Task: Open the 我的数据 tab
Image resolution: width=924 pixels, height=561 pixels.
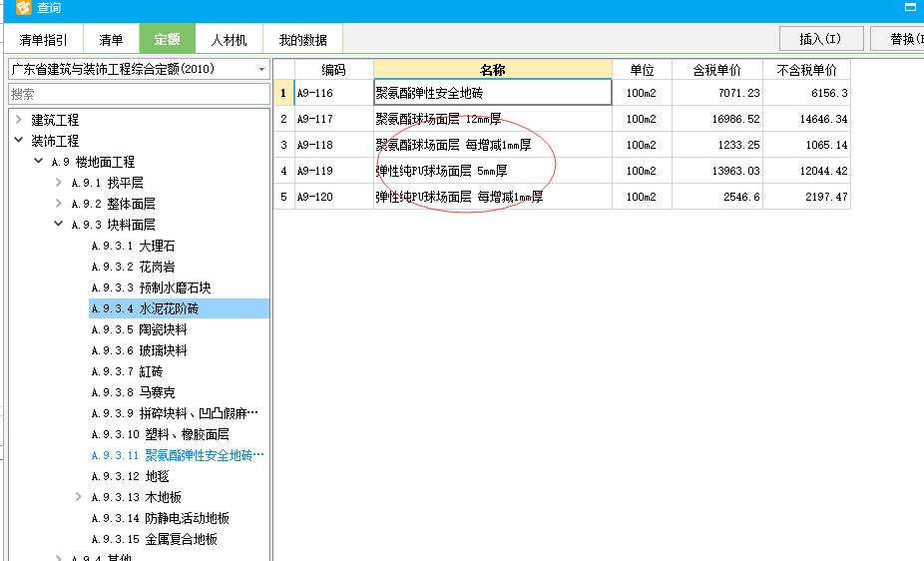Action: coord(302,40)
